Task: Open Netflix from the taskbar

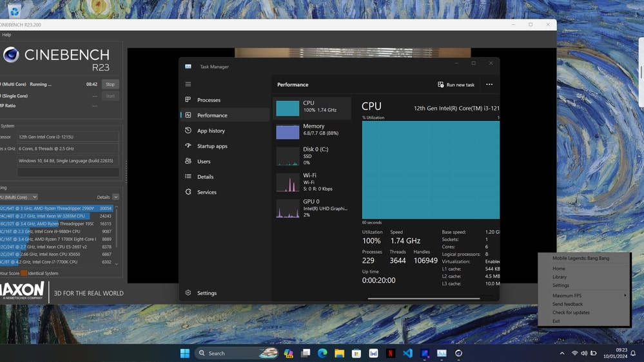Action: pos(391,353)
